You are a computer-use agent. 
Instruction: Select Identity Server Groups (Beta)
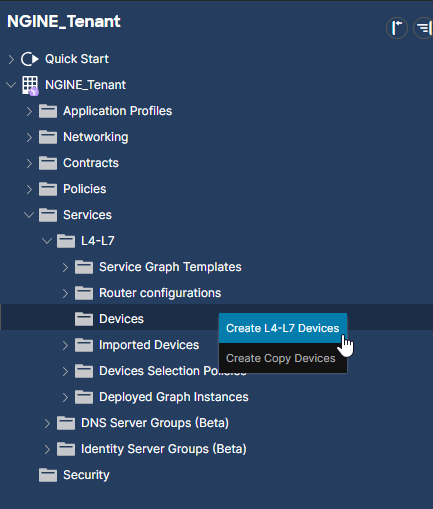pyautogui.click(x=164, y=449)
